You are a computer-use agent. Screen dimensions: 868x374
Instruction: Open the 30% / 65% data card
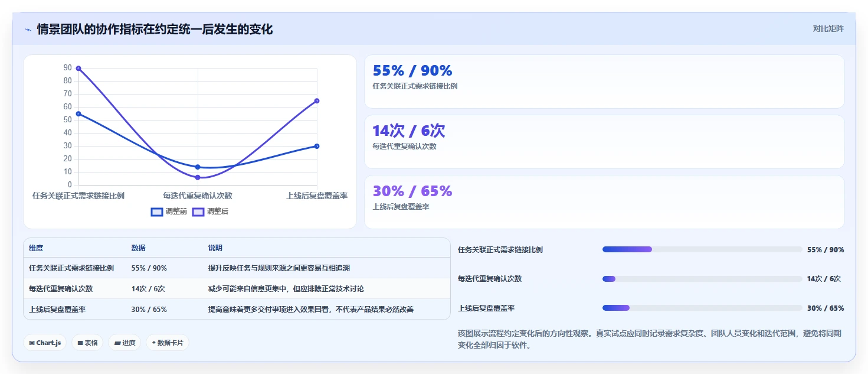[604, 202]
